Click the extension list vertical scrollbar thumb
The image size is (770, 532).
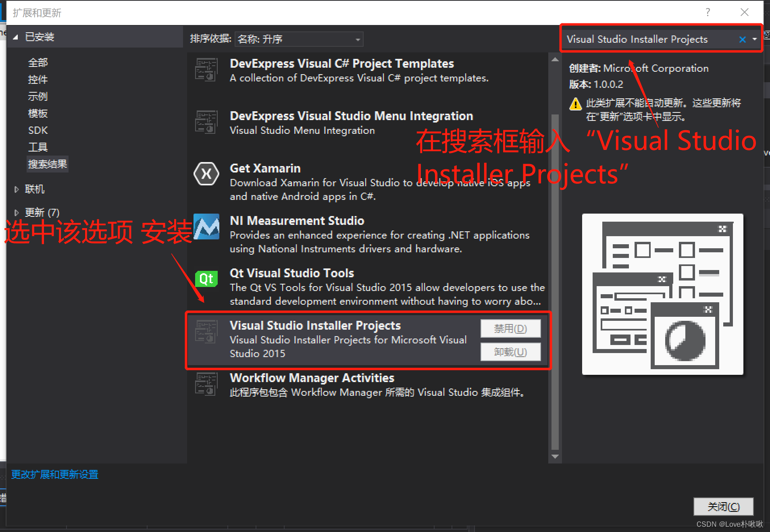coord(555,282)
